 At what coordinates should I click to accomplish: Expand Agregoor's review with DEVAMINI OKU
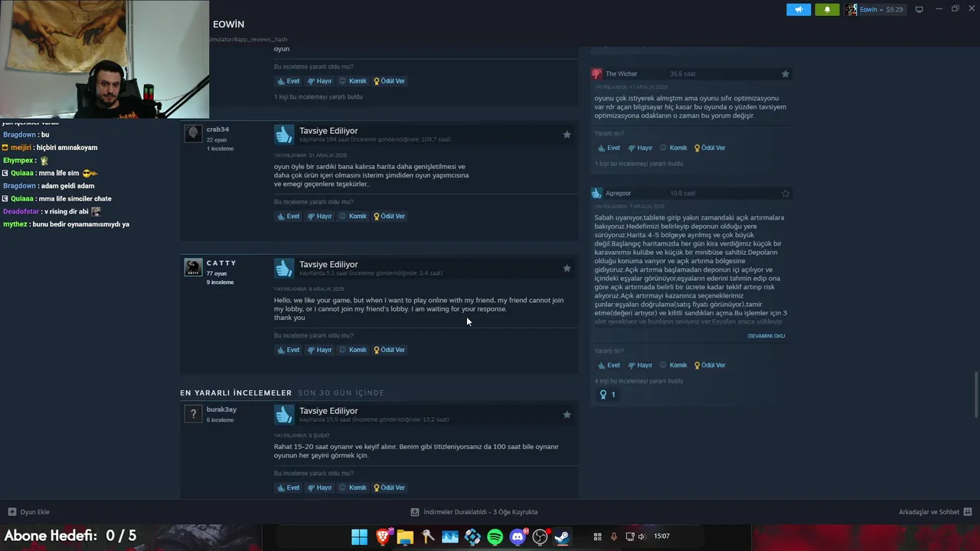(766, 336)
